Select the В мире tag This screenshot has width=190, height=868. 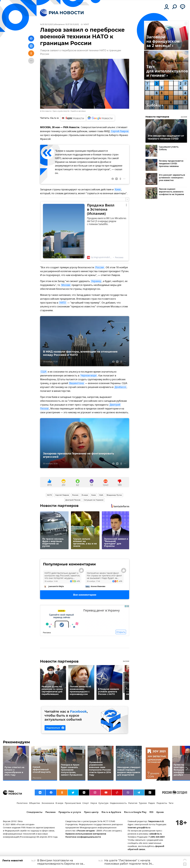[x=85, y=495]
